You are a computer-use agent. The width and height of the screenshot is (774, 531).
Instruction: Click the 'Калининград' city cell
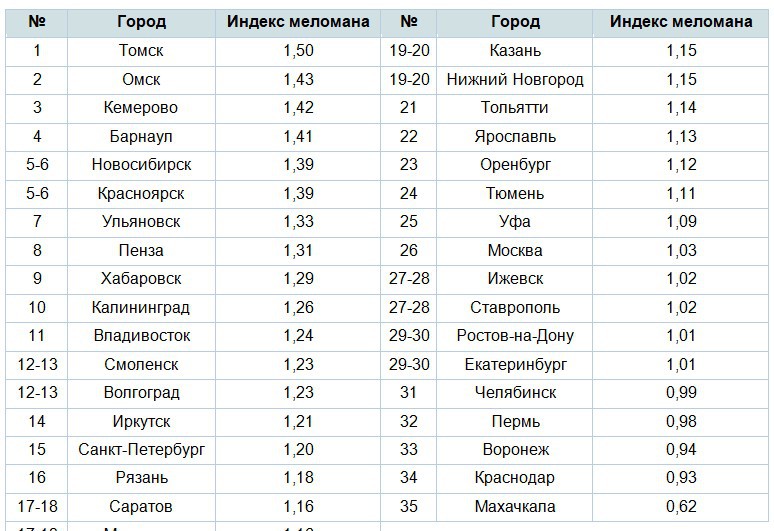pyautogui.click(x=141, y=307)
